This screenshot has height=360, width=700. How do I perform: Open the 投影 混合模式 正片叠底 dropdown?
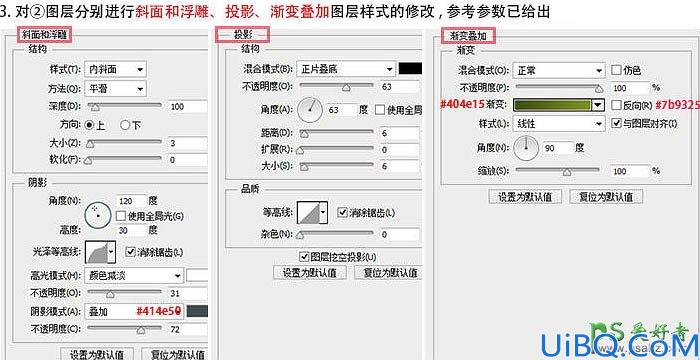click(x=346, y=69)
